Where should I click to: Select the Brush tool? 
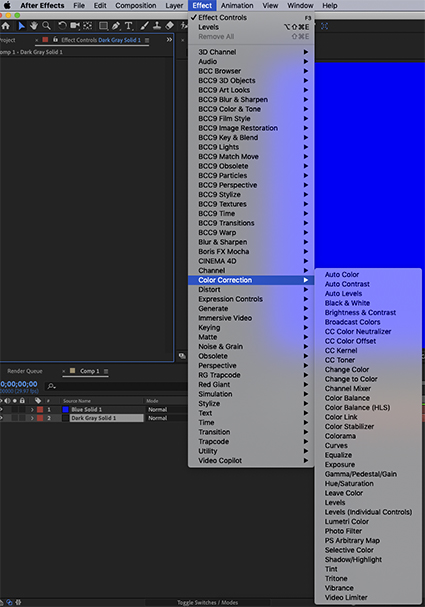(x=144, y=26)
